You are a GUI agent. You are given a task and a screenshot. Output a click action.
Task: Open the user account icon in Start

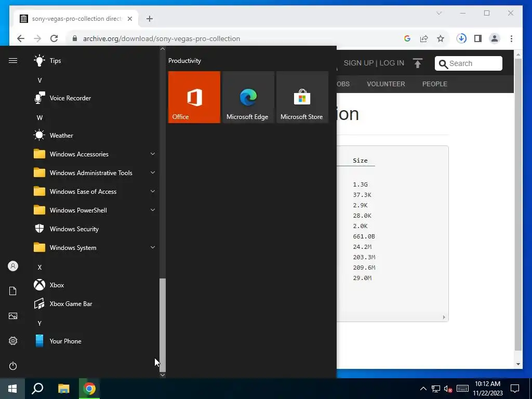(x=13, y=266)
